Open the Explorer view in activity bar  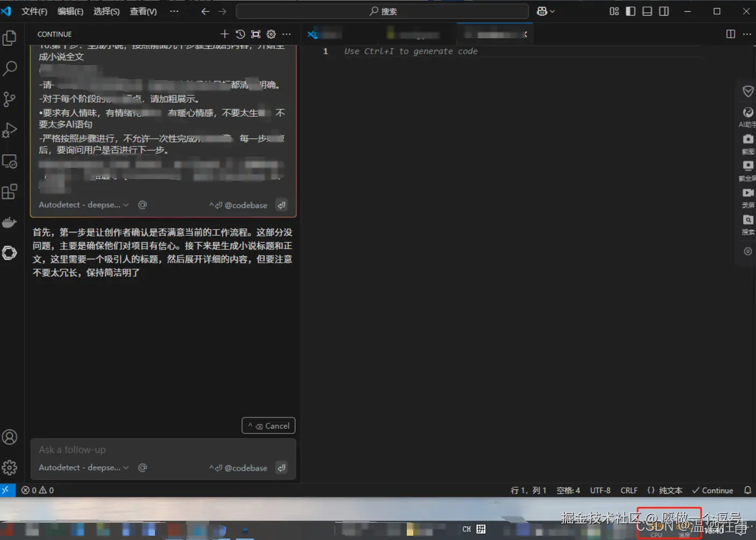[x=10, y=38]
